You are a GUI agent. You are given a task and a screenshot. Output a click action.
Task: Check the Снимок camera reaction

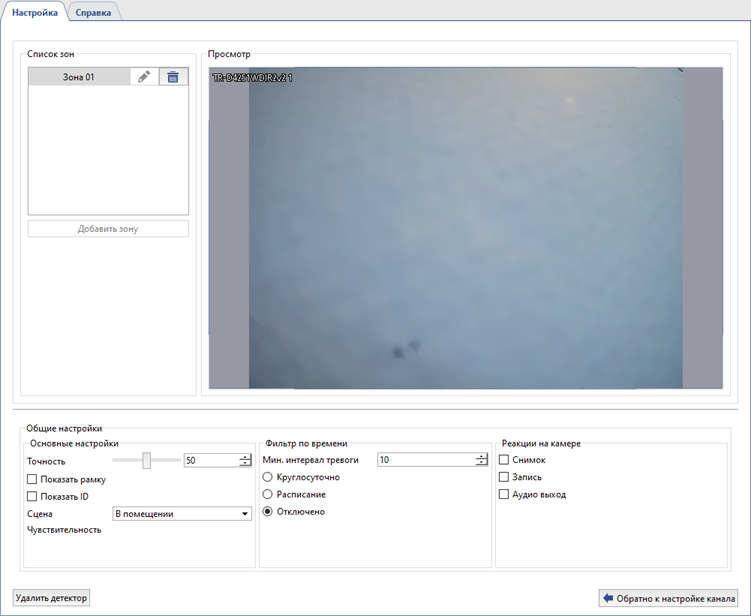(504, 460)
